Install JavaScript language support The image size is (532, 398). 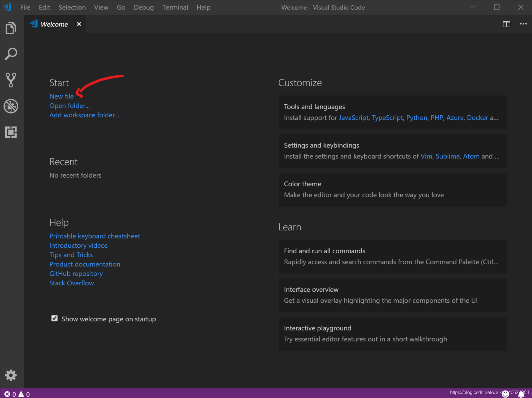click(354, 118)
